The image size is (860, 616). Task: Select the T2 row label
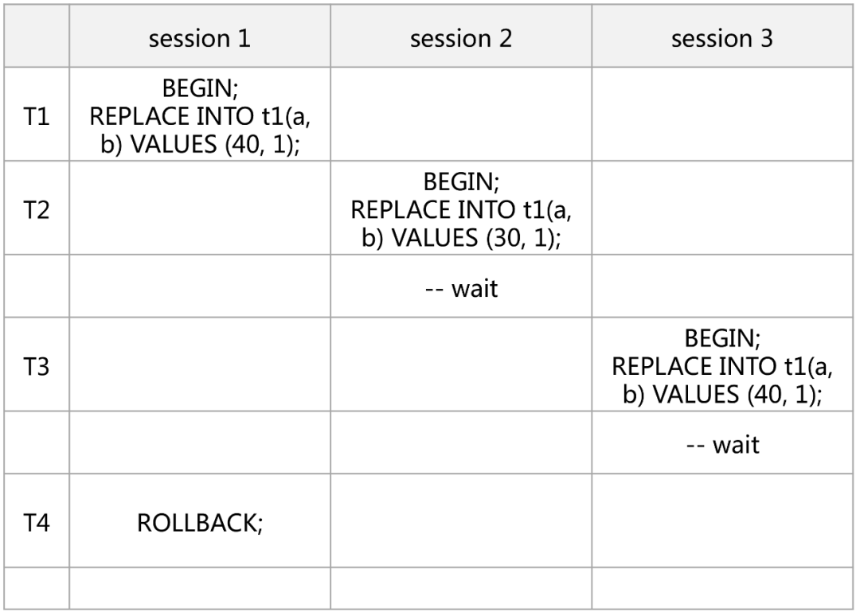(x=37, y=210)
